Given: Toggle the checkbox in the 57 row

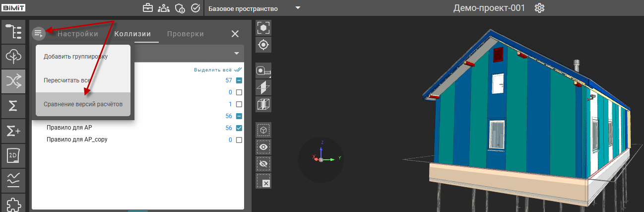Looking at the screenshot, I should [x=239, y=80].
